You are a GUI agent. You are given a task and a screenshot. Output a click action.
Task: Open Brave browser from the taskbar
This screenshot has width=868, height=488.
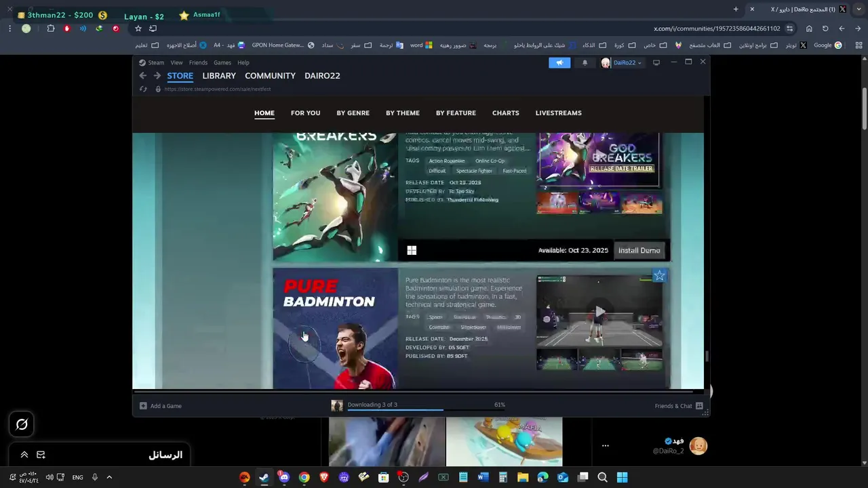click(x=323, y=477)
